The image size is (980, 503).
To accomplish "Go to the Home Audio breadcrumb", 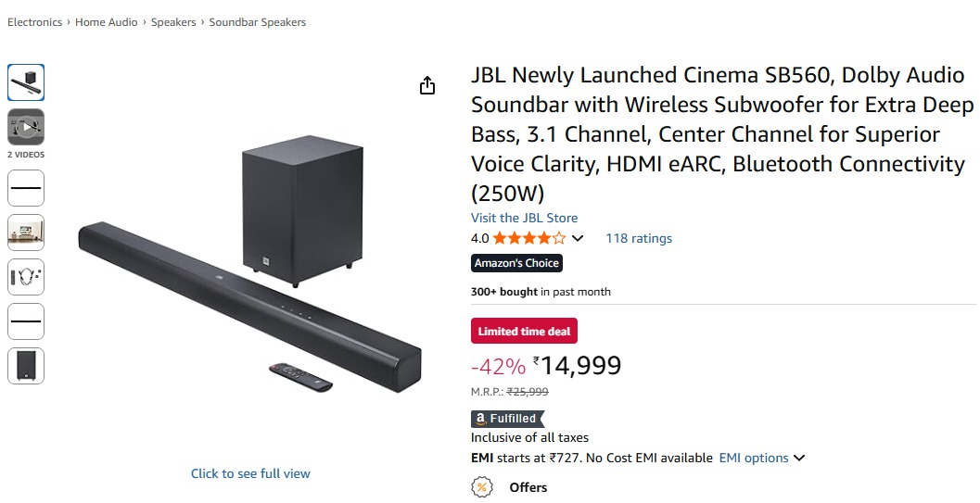I will (107, 22).
